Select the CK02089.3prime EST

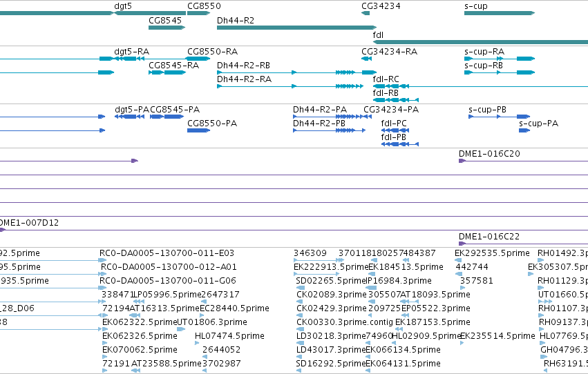[299, 302]
